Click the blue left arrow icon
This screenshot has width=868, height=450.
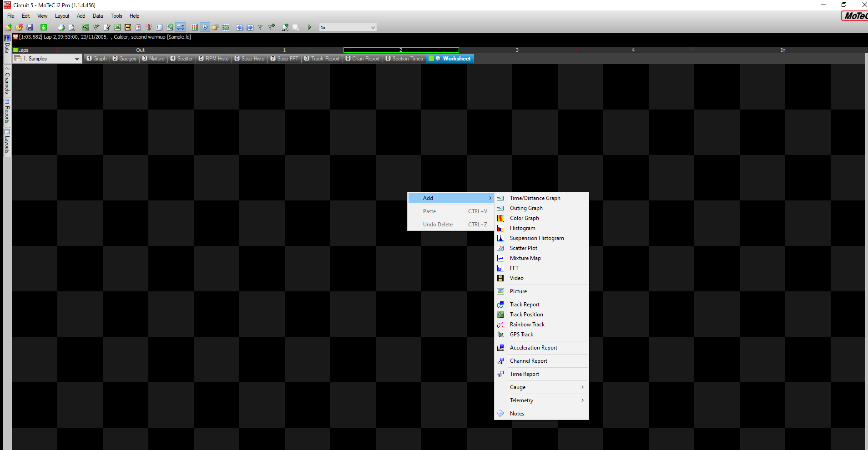click(x=240, y=27)
